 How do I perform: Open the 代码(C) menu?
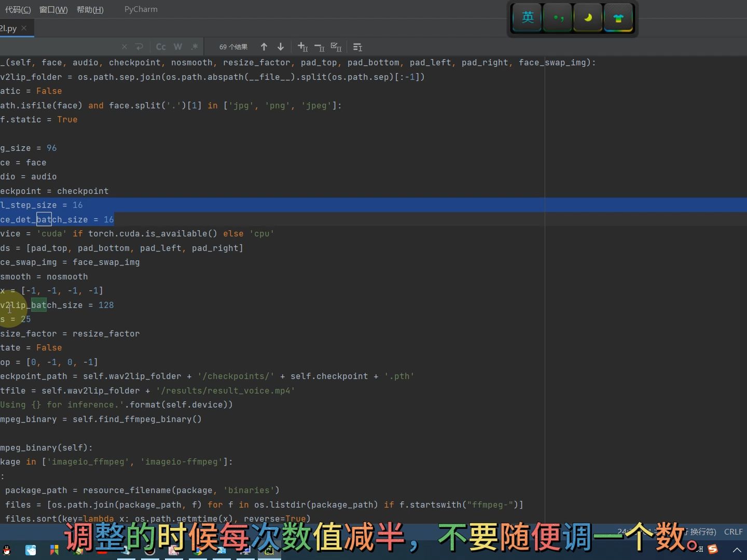17,9
